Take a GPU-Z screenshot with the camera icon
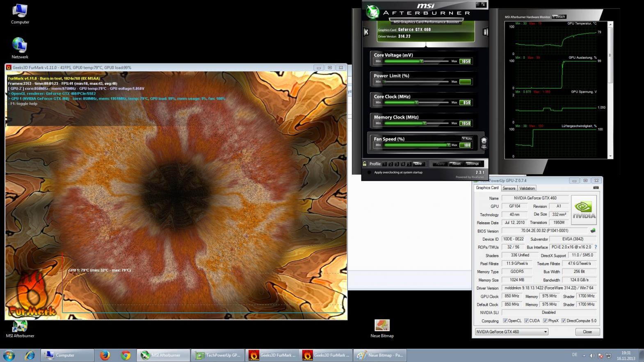This screenshot has width=644, height=362. [596, 188]
